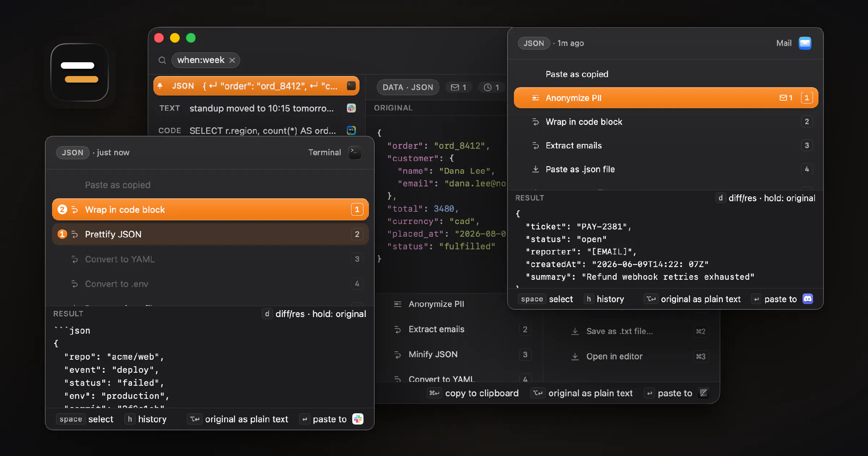Viewport: 868px width, 456px height.
Task: Click Terminal icon on JSON order row
Action: pos(351,86)
